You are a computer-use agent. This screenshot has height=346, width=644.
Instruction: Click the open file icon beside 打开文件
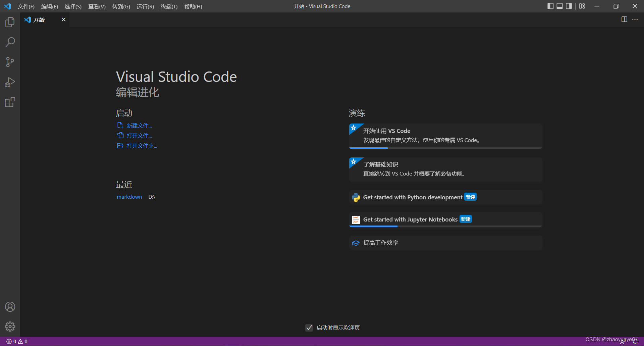(120, 135)
